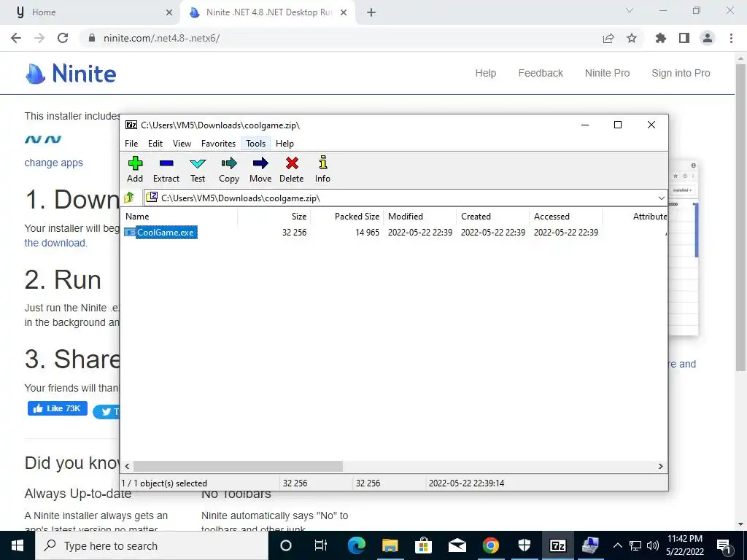Image resolution: width=747 pixels, height=560 pixels.
Task: Click the right arrow of 7-Zip scrollbar
Action: (x=660, y=466)
